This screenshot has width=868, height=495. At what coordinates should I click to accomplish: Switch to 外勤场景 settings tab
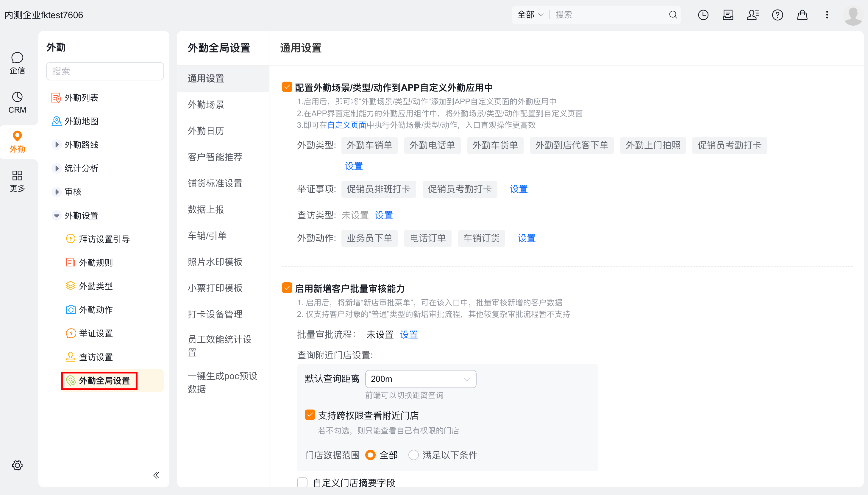(223, 105)
